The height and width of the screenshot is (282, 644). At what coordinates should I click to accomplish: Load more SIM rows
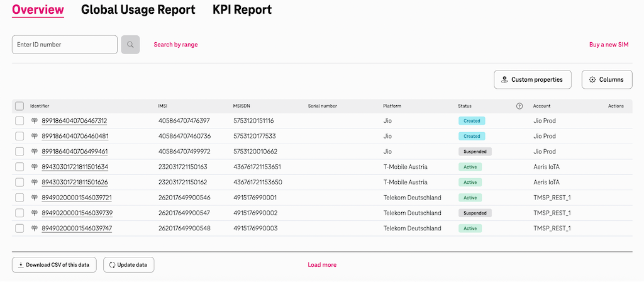click(x=322, y=265)
